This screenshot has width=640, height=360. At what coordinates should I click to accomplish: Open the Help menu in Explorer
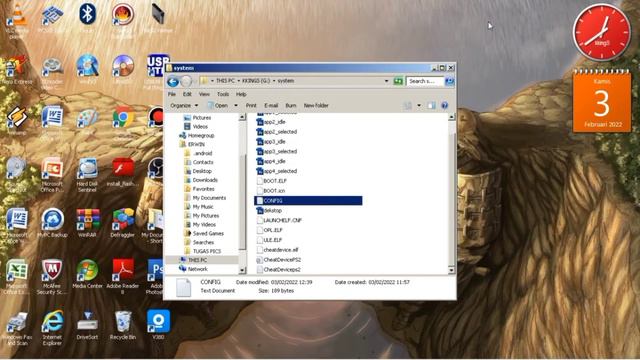pyautogui.click(x=241, y=94)
